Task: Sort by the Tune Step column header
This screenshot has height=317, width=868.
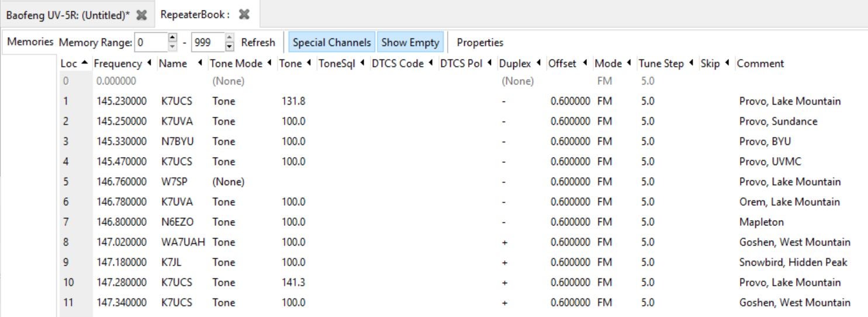Action: coord(667,64)
